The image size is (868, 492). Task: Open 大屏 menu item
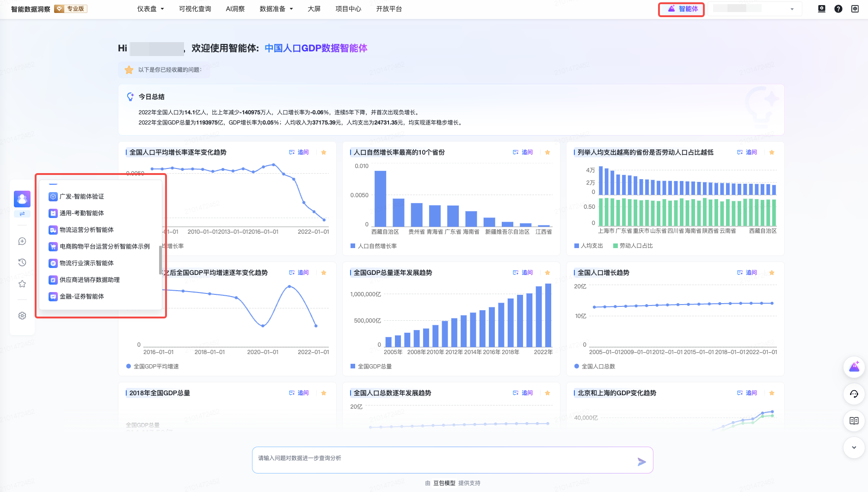tap(314, 9)
